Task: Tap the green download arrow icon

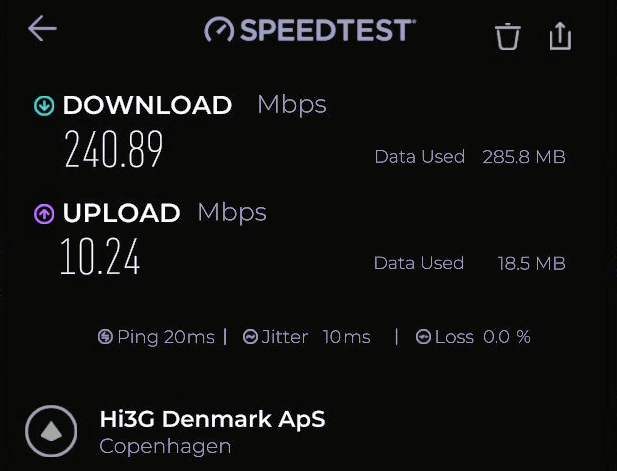Action: click(44, 105)
